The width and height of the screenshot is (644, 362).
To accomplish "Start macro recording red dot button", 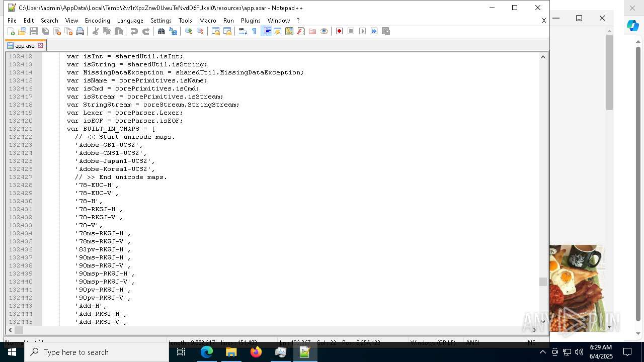I will click(x=340, y=31).
